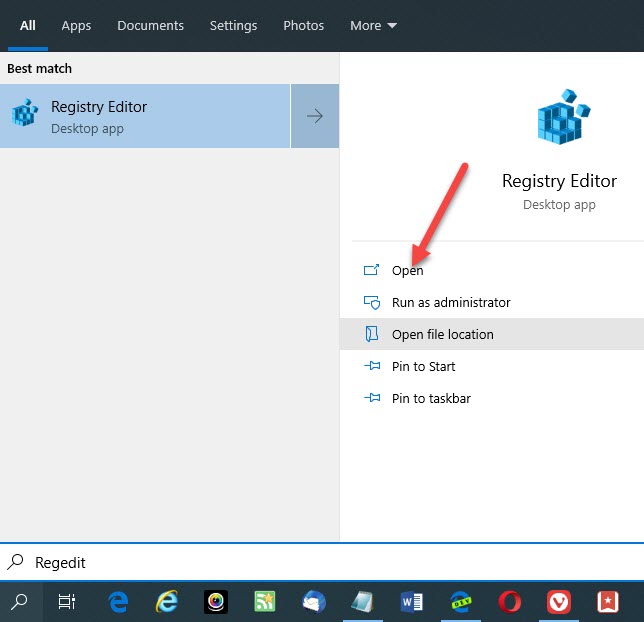
Task: Launch Microsoft Edge from taskbar
Action: (x=118, y=602)
